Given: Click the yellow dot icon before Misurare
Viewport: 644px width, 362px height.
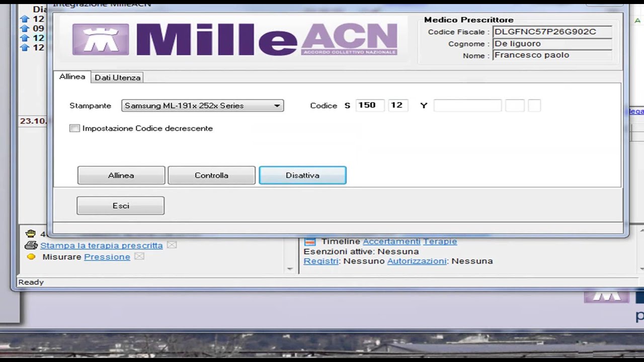Looking at the screenshot, I should (31, 257).
